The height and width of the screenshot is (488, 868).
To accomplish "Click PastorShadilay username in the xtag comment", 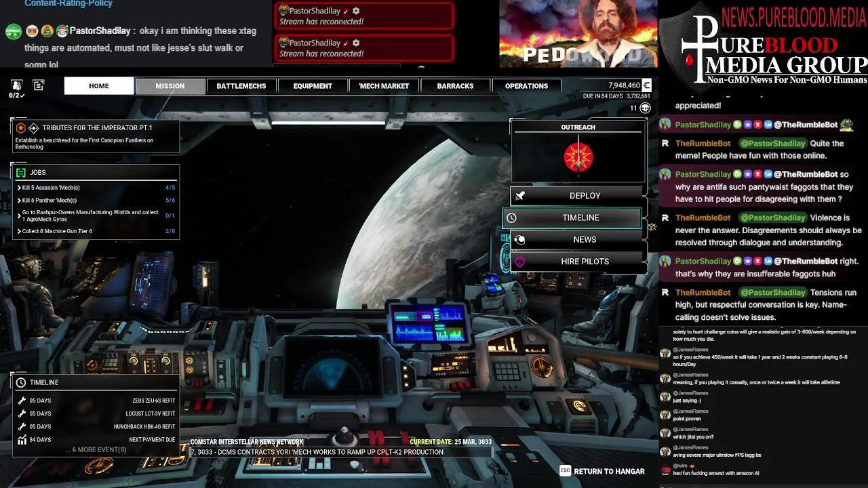I will [100, 30].
